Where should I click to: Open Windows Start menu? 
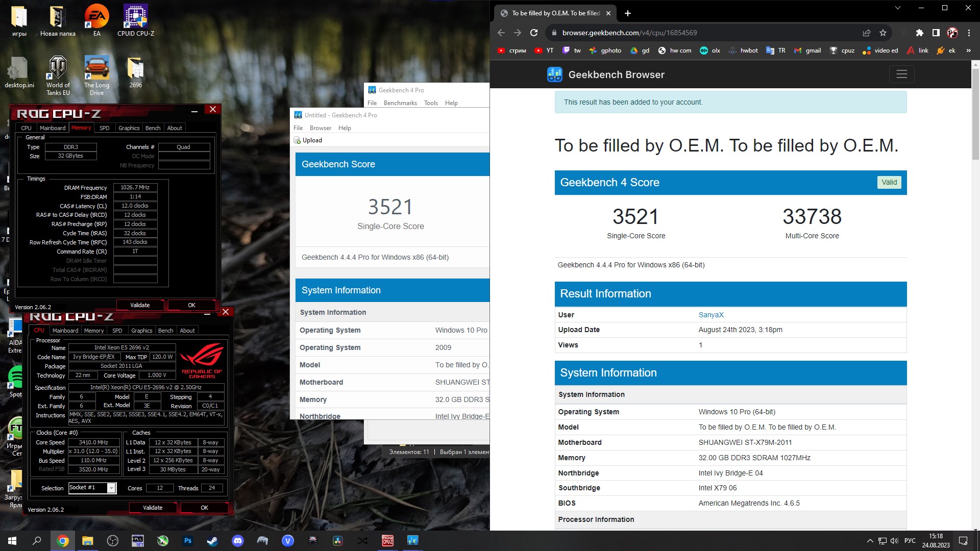[12, 541]
